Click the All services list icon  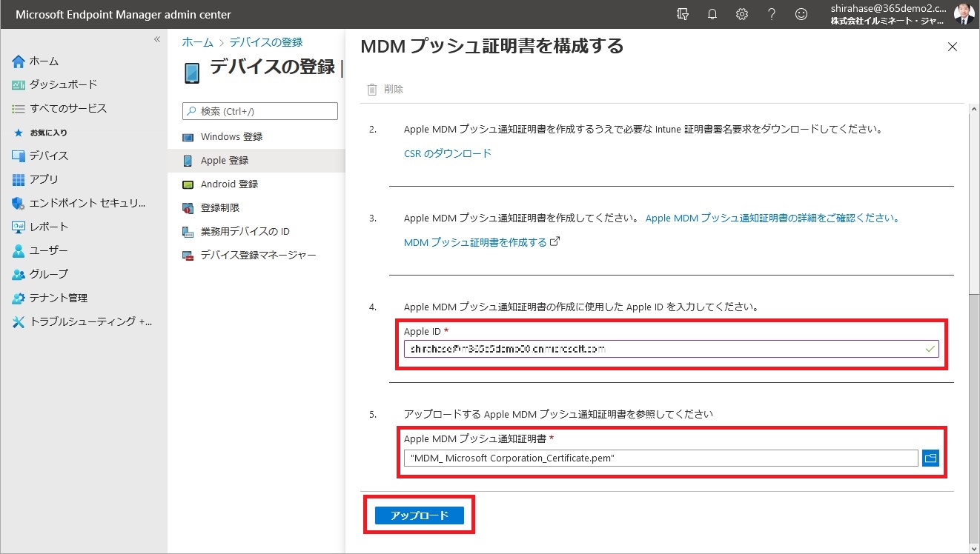pyautogui.click(x=19, y=108)
